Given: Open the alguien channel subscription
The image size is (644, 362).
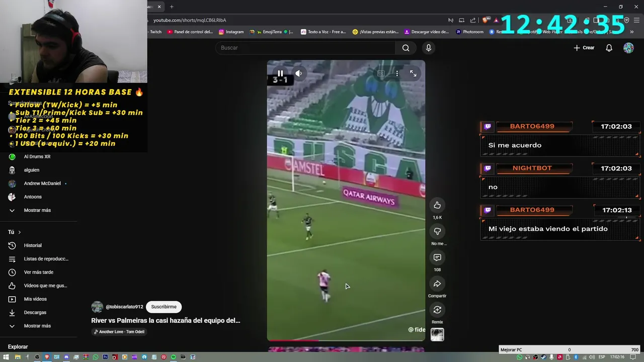Looking at the screenshot, I should [x=32, y=170].
